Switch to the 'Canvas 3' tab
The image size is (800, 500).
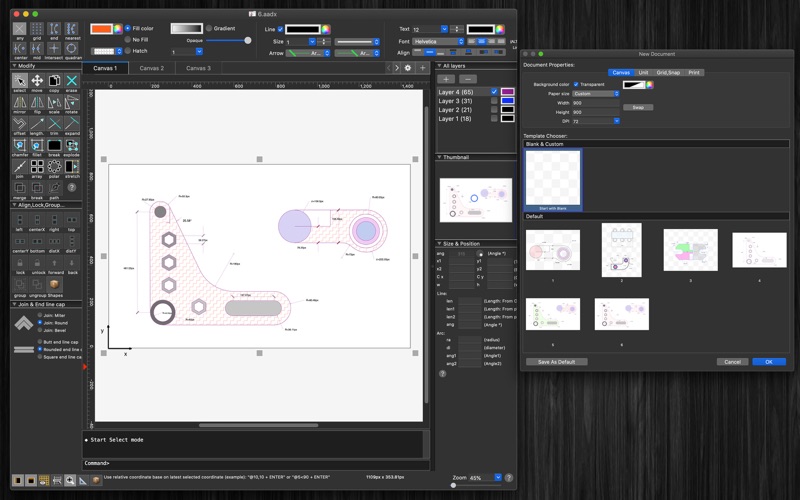click(x=198, y=68)
